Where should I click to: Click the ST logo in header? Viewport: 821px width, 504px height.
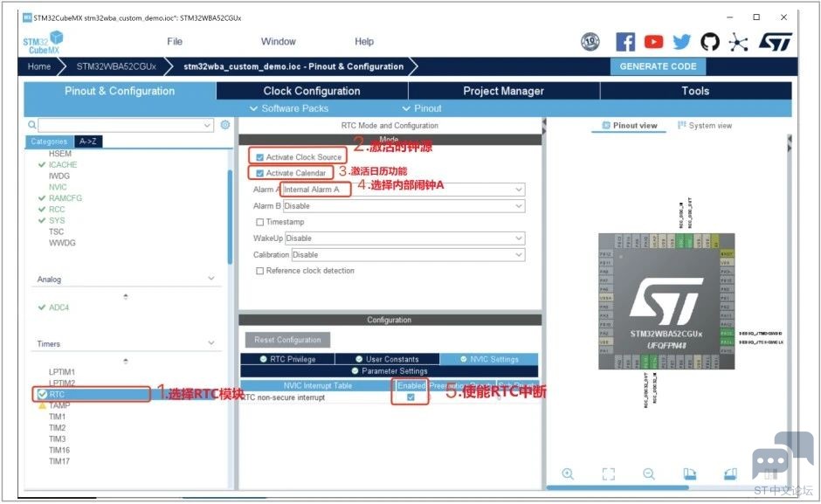pos(776,42)
